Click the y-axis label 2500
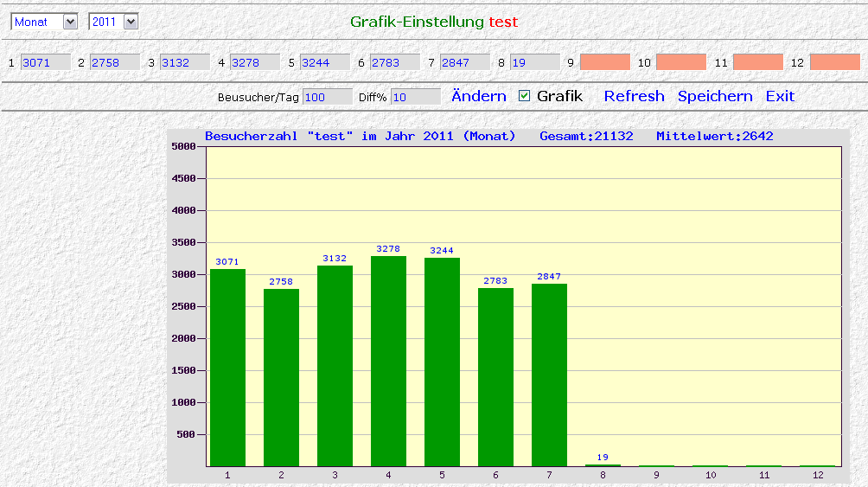This screenshot has width=868, height=487. click(x=184, y=306)
